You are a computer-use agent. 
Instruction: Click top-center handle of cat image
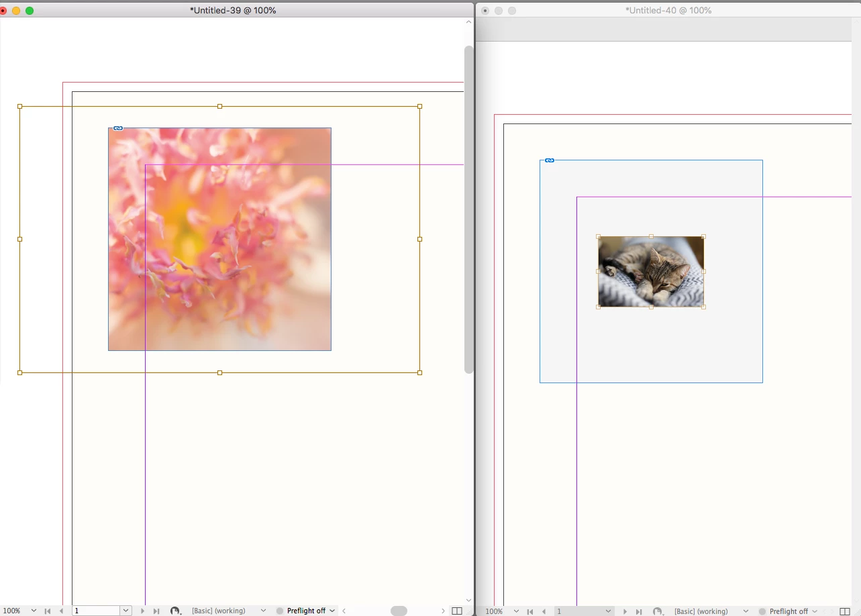point(651,236)
